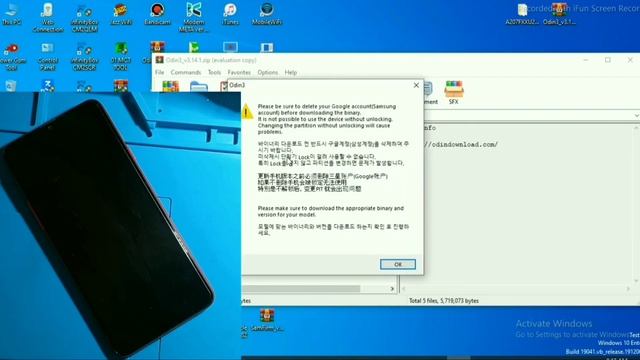Click the odindownload.com URL in comment pane

pyautogui.click(x=461, y=144)
